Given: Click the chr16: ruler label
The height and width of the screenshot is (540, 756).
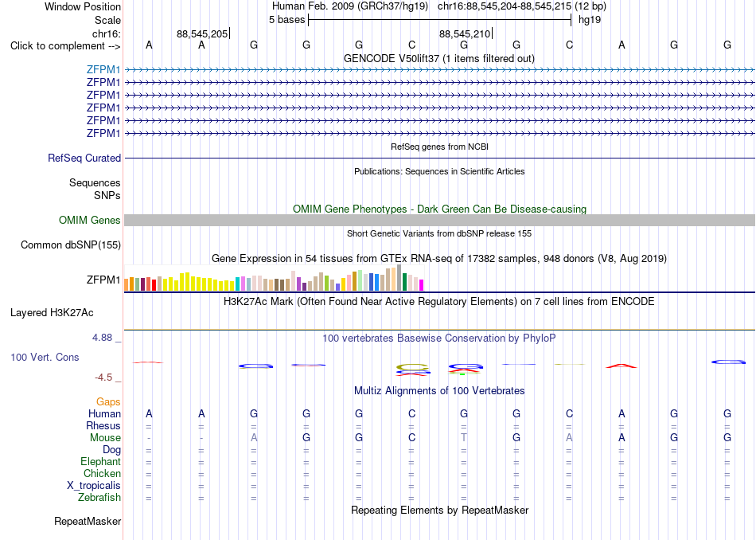Looking at the screenshot, I should pyautogui.click(x=106, y=33).
